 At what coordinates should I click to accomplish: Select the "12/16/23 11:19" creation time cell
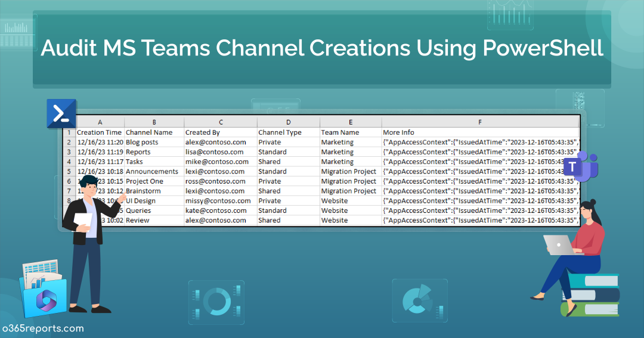pos(100,152)
